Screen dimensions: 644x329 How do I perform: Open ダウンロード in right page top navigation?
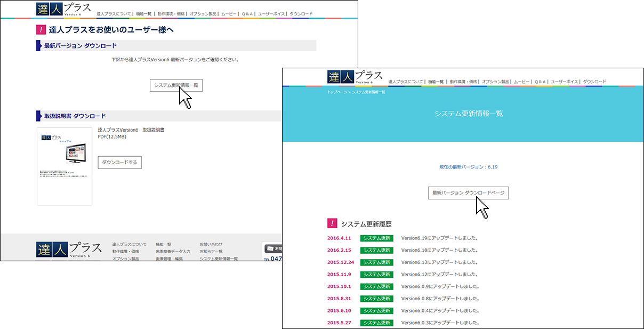point(594,82)
